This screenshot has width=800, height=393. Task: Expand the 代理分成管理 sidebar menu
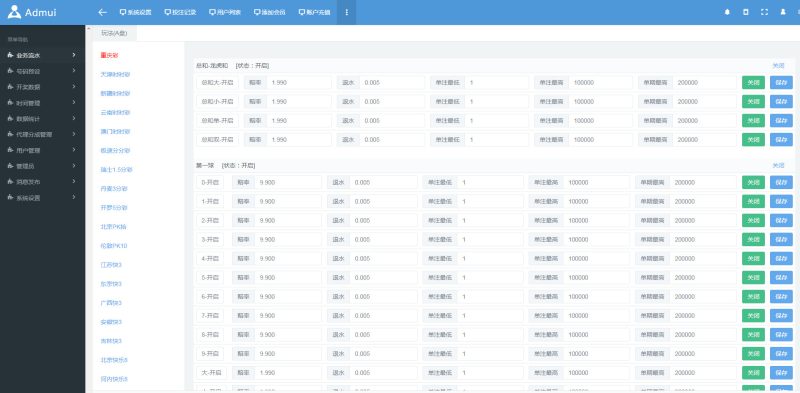(43, 134)
